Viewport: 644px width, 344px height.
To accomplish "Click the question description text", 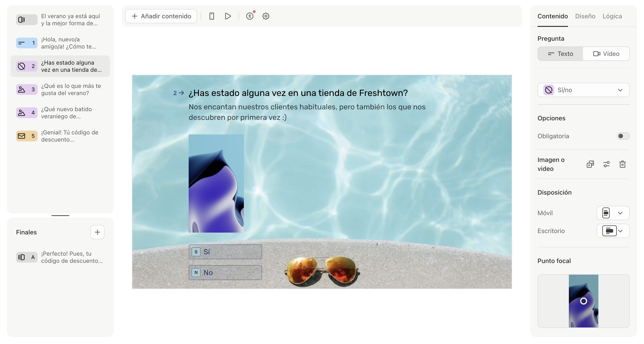I will 307,112.
